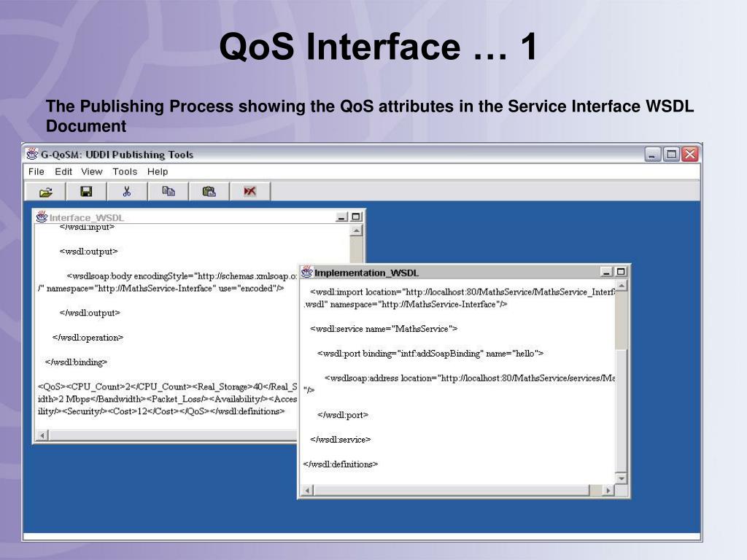Click the Save floppy disk icon

pos(86,192)
